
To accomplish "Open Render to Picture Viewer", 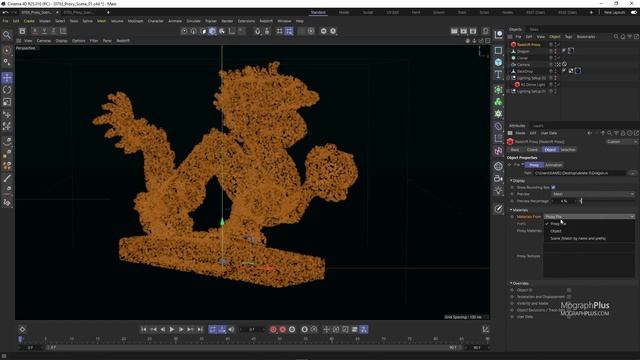I will [x=464, y=31].
